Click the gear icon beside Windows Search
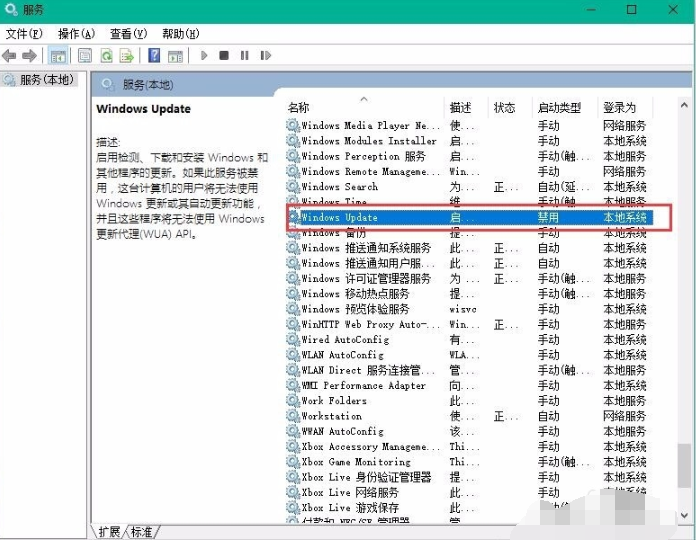The width and height of the screenshot is (696, 540). (293, 186)
